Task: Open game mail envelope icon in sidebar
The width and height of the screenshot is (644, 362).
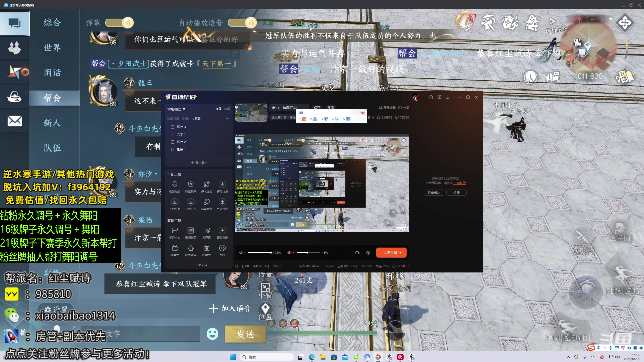Action: tap(15, 121)
